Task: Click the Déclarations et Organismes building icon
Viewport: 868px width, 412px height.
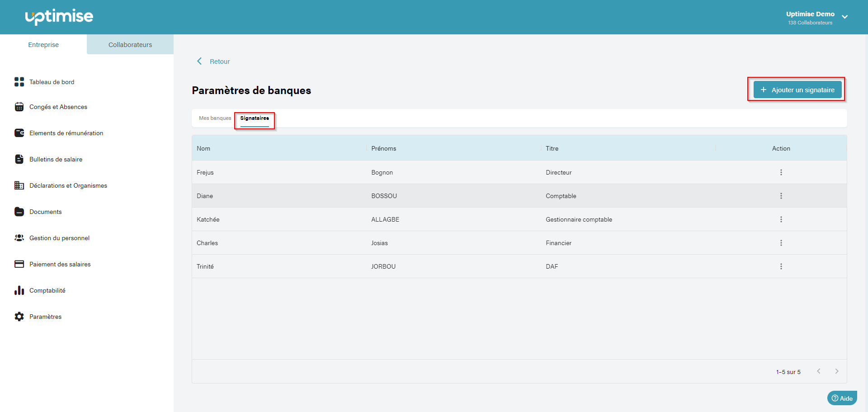Action: tap(19, 185)
